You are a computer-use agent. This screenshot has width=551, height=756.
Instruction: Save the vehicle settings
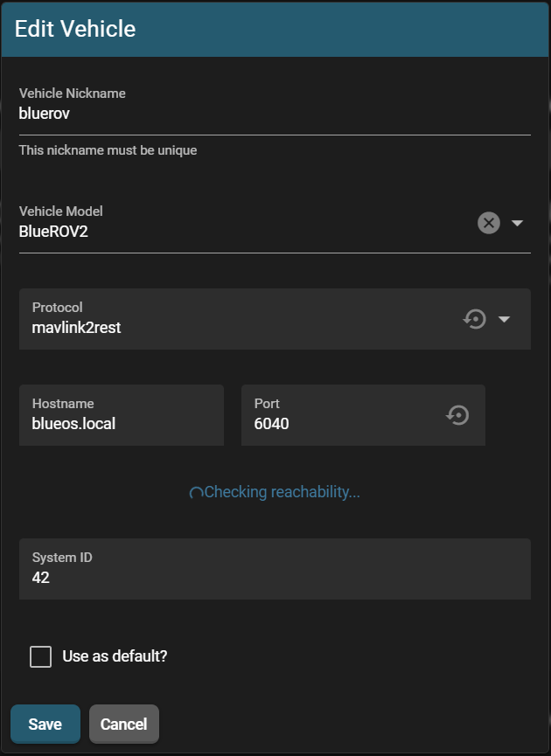(x=45, y=724)
